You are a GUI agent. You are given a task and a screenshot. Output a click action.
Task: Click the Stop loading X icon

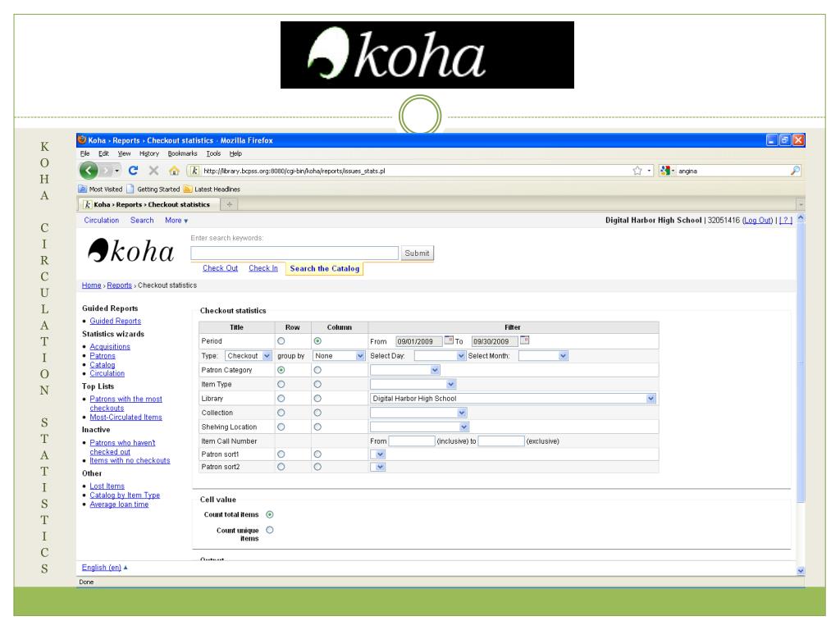coord(153,171)
